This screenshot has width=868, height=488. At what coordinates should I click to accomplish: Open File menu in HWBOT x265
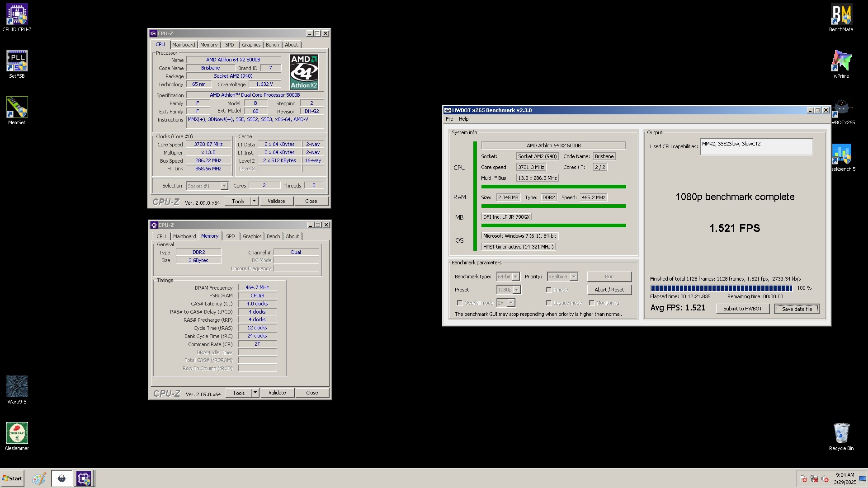(x=449, y=119)
